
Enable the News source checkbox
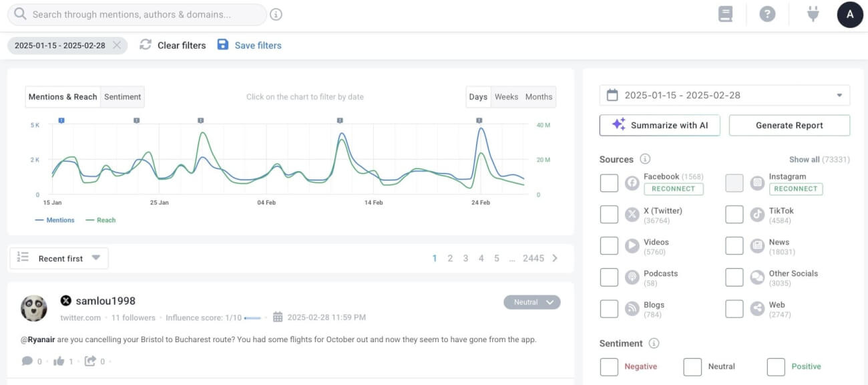click(x=734, y=245)
